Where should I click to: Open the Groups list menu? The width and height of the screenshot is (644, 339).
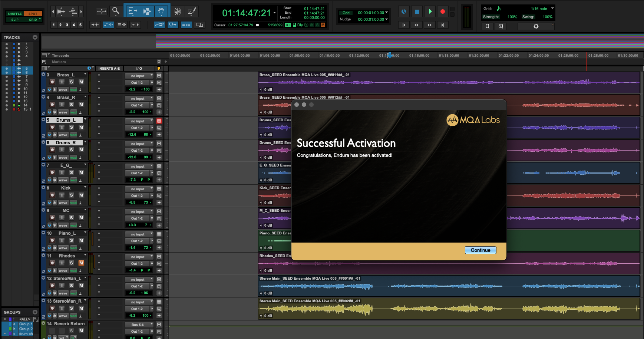click(35, 312)
